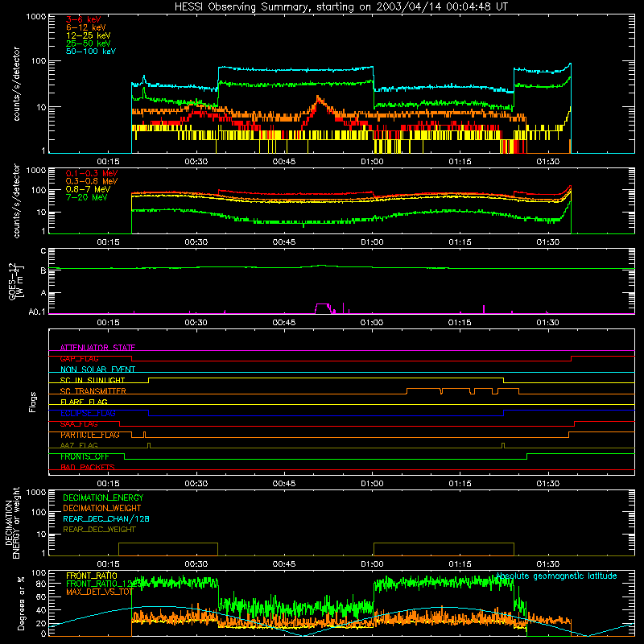This screenshot has height=644, width=644.
Task: Select the ATTENUATOR_STATE flag label
Action: pos(97,348)
